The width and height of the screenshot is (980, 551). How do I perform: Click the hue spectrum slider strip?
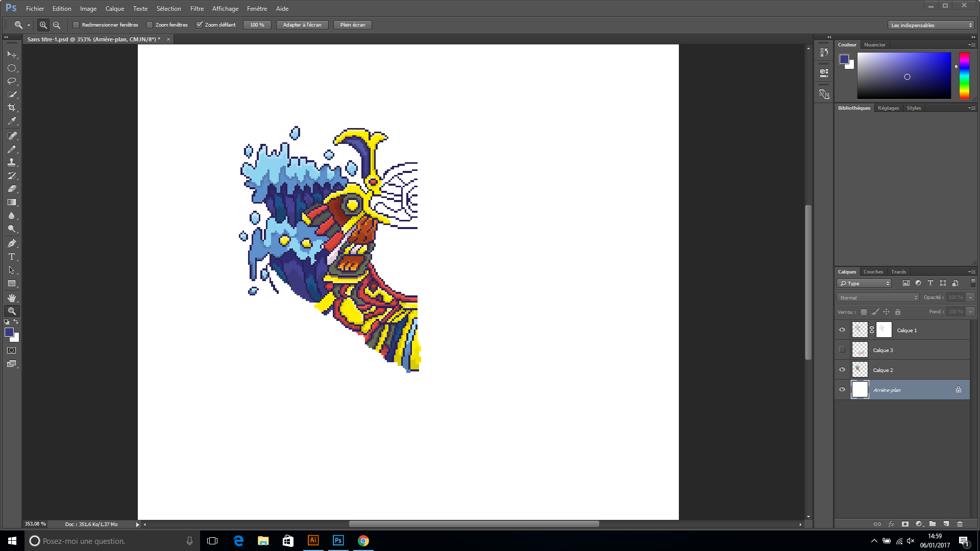coord(964,76)
